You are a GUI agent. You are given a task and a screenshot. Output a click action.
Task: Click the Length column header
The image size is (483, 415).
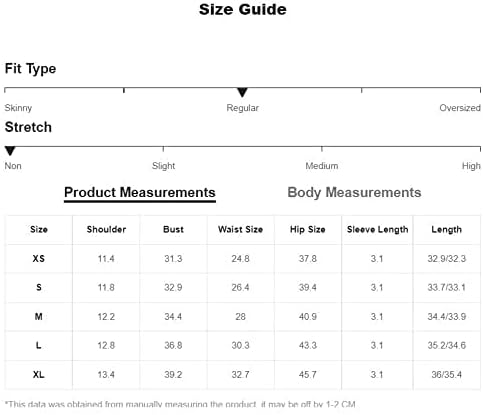click(446, 229)
